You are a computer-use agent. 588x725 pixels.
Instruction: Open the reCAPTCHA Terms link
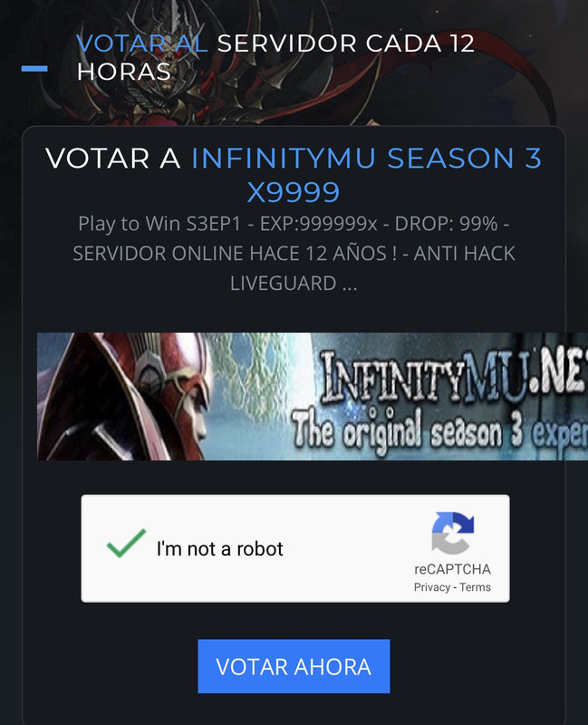476,587
